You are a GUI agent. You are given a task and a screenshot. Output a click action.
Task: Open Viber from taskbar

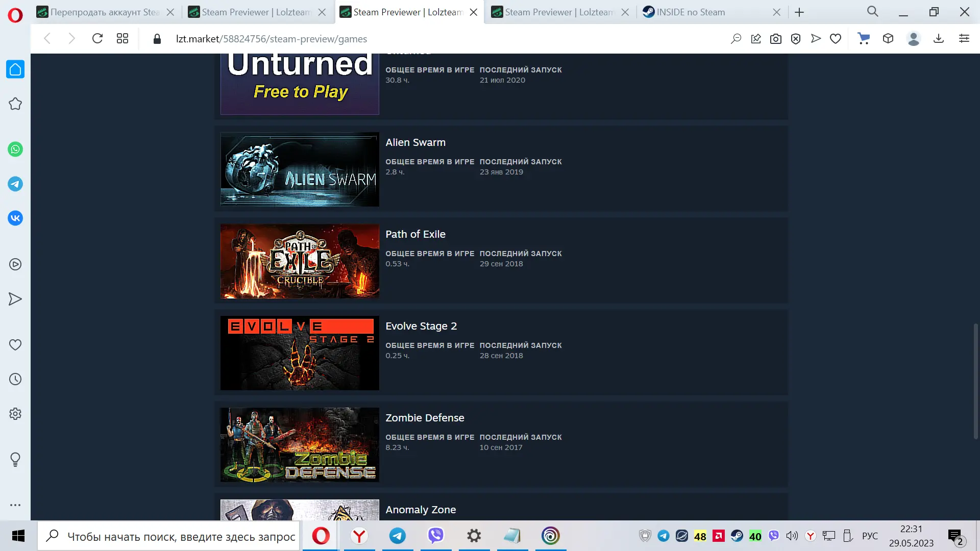tap(435, 536)
